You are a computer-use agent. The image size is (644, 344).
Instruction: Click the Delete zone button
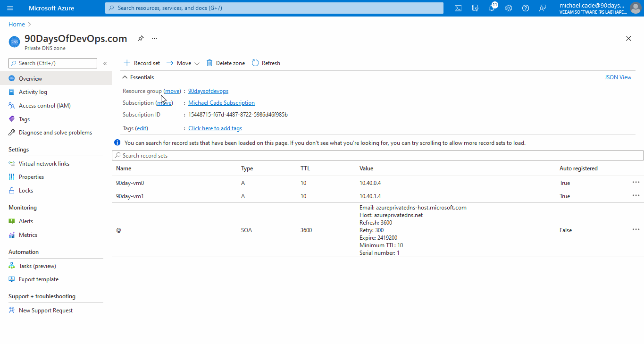coord(226,63)
